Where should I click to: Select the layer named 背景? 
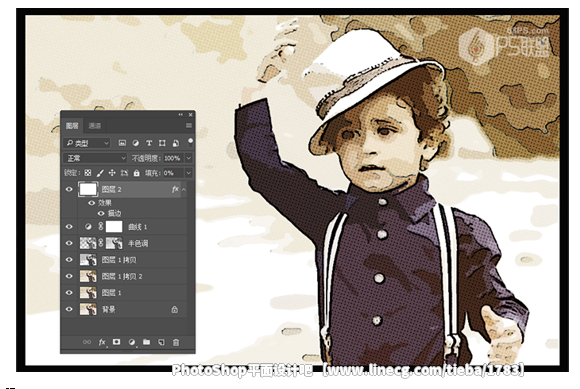click(108, 309)
